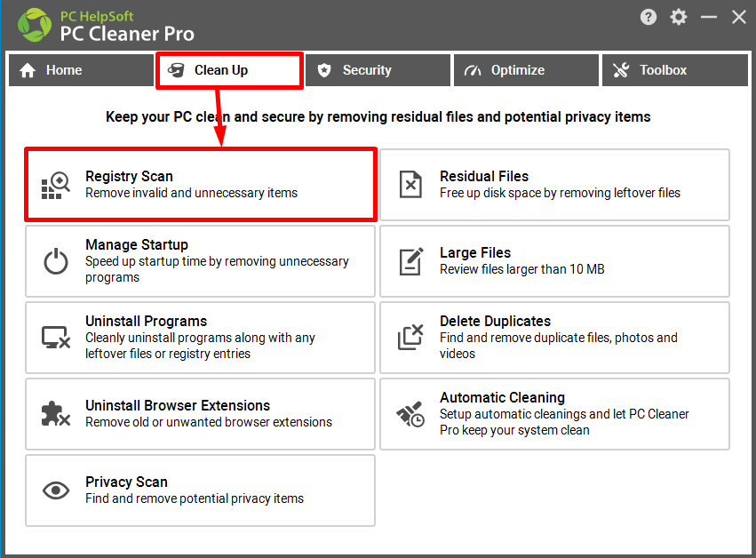This screenshot has height=558, width=756.
Task: Click the Residual Files document icon
Action: pyautogui.click(x=410, y=185)
